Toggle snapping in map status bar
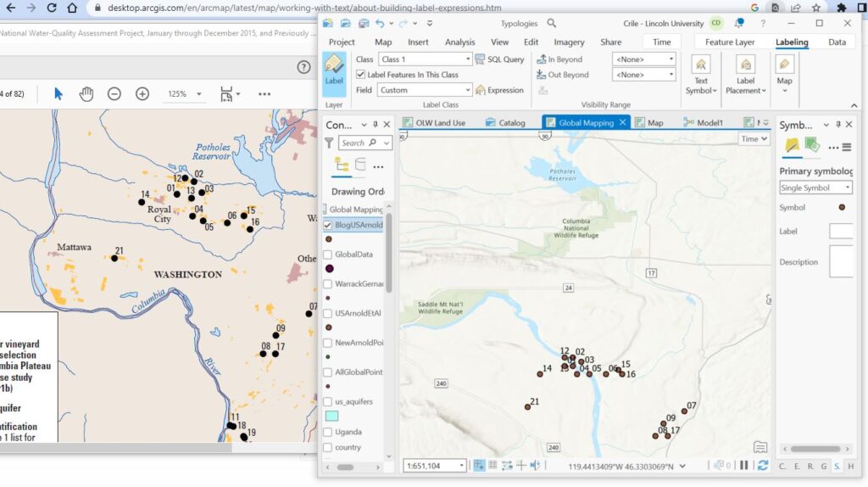Screen dimensions: 868x487 480,466
